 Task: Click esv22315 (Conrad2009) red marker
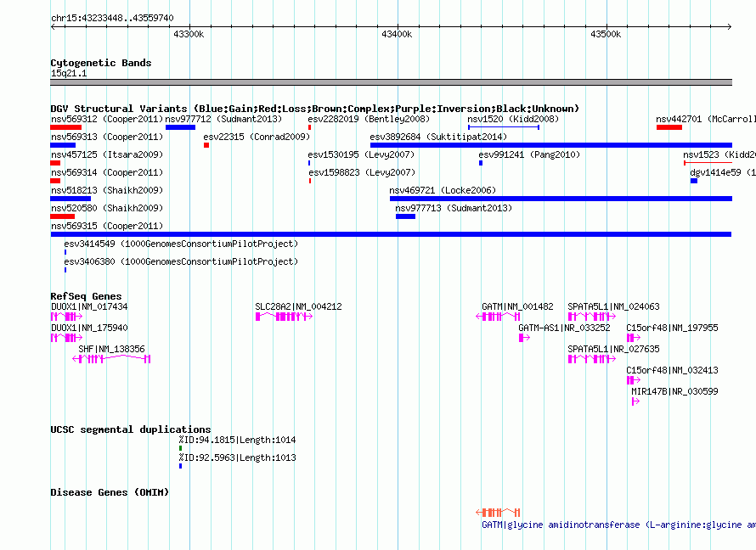[x=206, y=145]
